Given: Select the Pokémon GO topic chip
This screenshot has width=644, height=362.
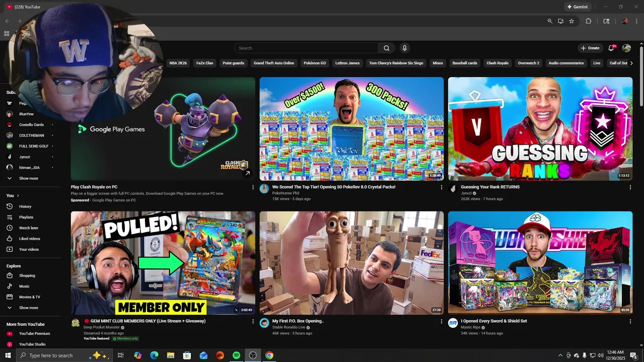Looking at the screenshot, I should point(315,63).
